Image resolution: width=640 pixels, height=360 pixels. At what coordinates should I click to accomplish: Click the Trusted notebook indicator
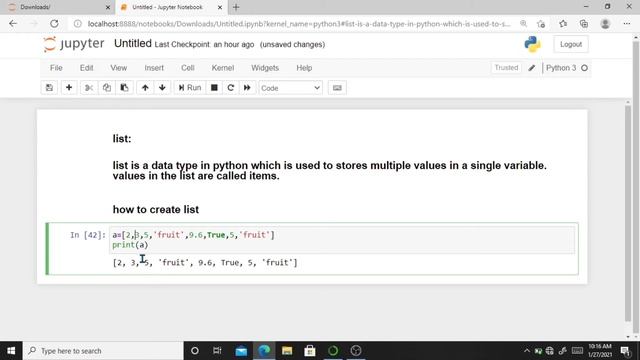(x=506, y=68)
